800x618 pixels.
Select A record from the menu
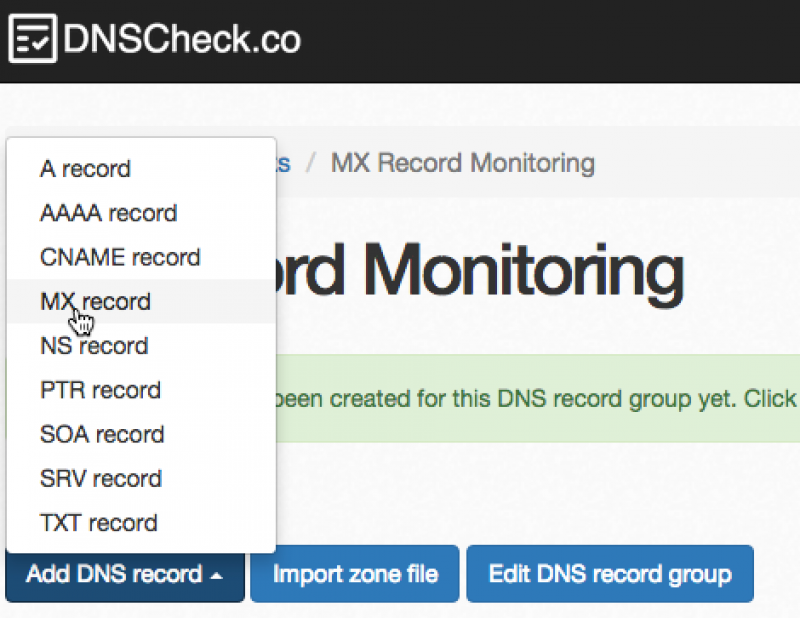point(85,169)
